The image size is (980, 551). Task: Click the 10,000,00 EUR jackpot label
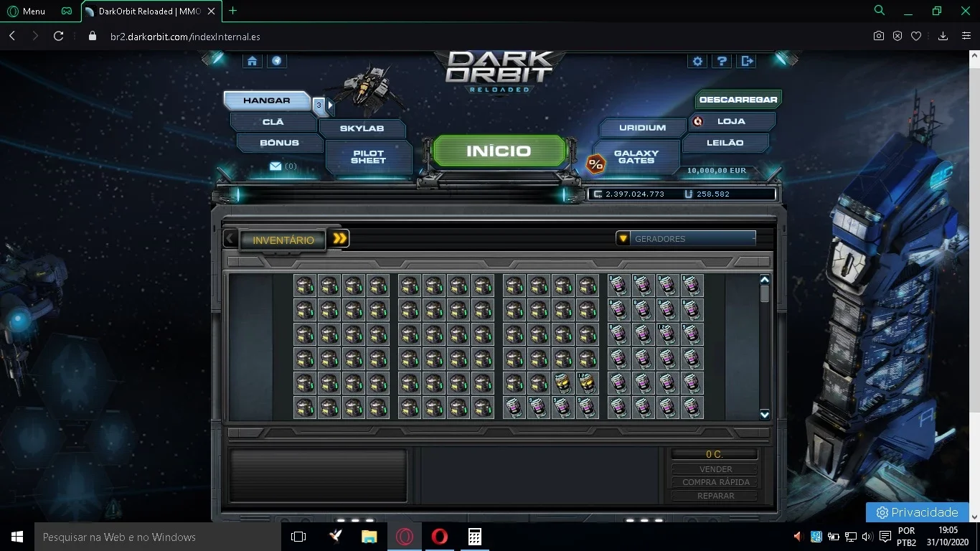click(x=716, y=171)
